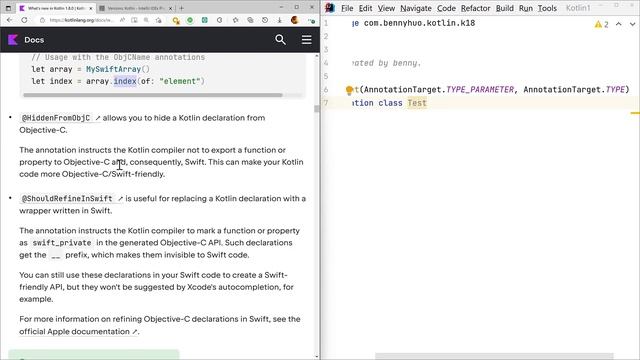
Task: Open browser History
Action: (265, 20)
